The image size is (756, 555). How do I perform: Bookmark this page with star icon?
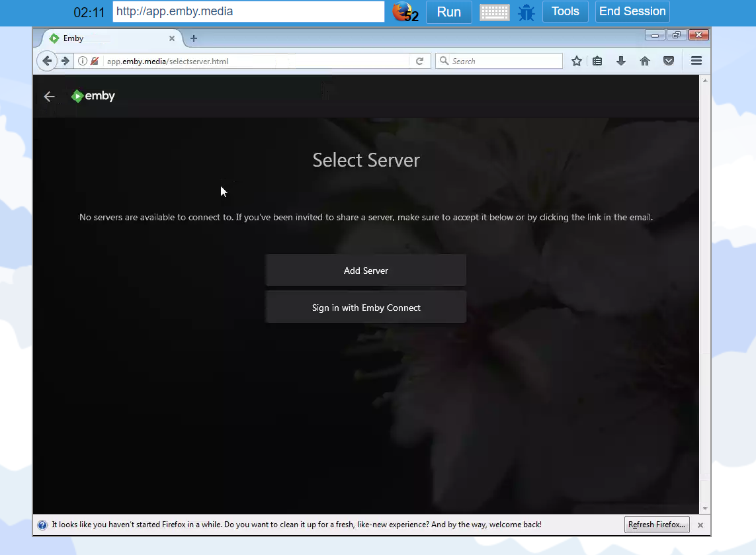click(x=577, y=61)
